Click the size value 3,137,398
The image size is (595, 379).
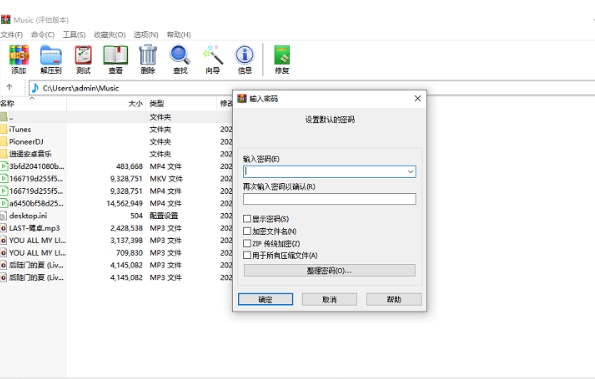point(126,240)
